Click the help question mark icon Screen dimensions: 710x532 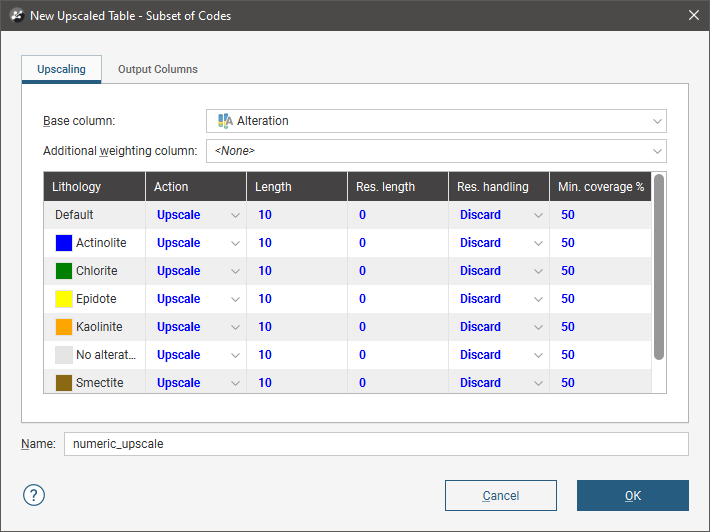tap(34, 495)
